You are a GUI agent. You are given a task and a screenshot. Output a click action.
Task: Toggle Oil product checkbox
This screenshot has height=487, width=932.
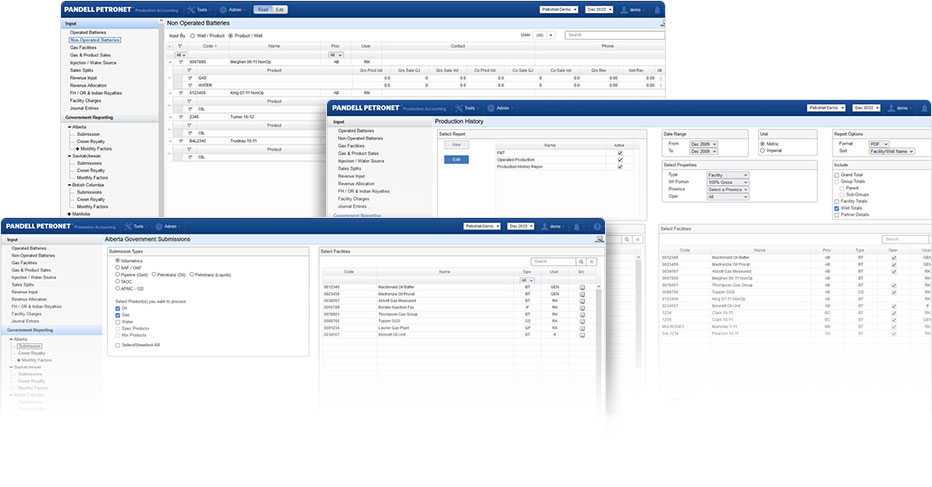click(x=118, y=309)
